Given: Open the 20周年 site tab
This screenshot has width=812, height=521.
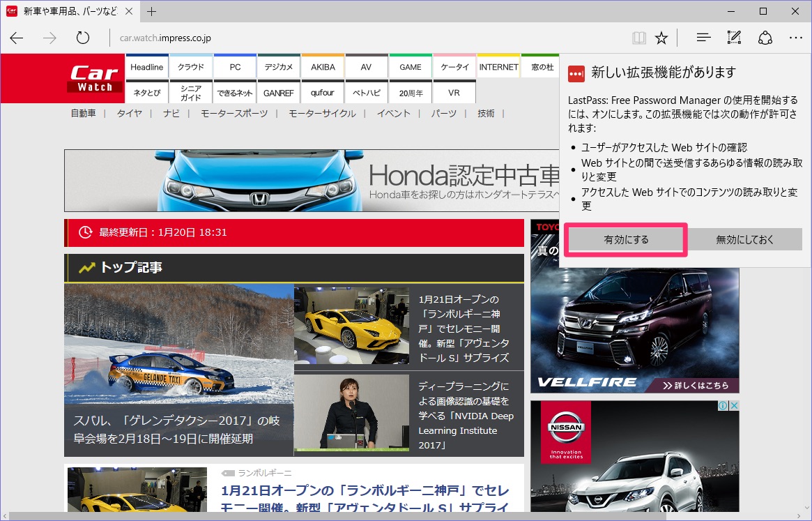Looking at the screenshot, I should (x=411, y=92).
